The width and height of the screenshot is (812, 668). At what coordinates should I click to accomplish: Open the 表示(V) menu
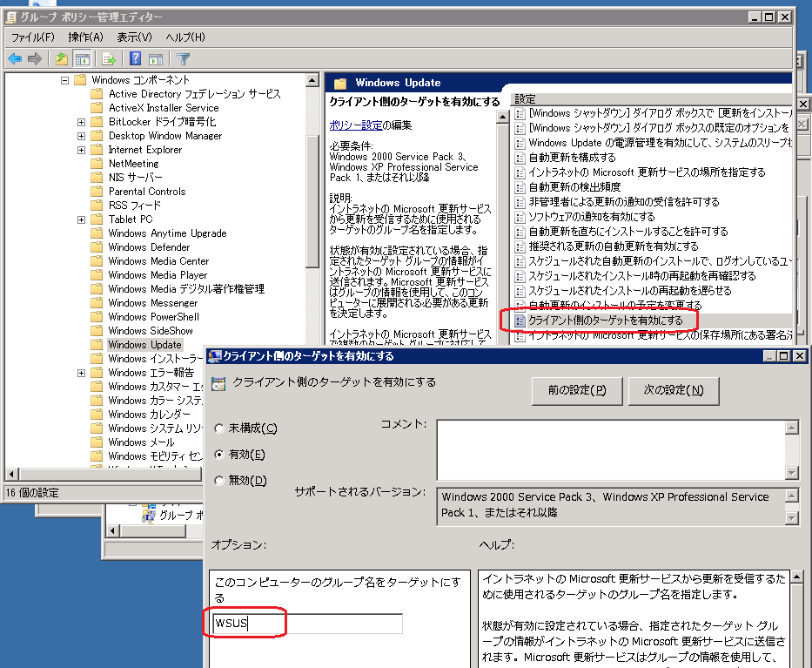[134, 37]
